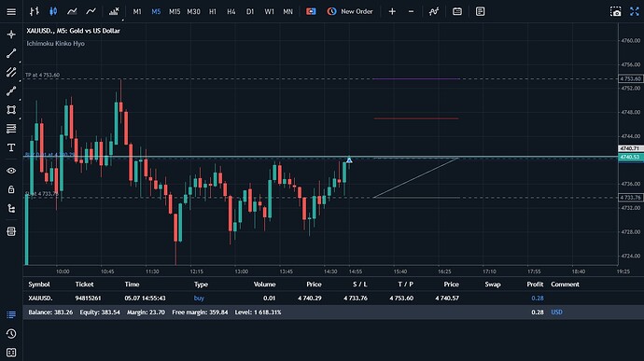Screen dimensions: 644x361
Task: Sort positions by Volume column
Action: 264,285
